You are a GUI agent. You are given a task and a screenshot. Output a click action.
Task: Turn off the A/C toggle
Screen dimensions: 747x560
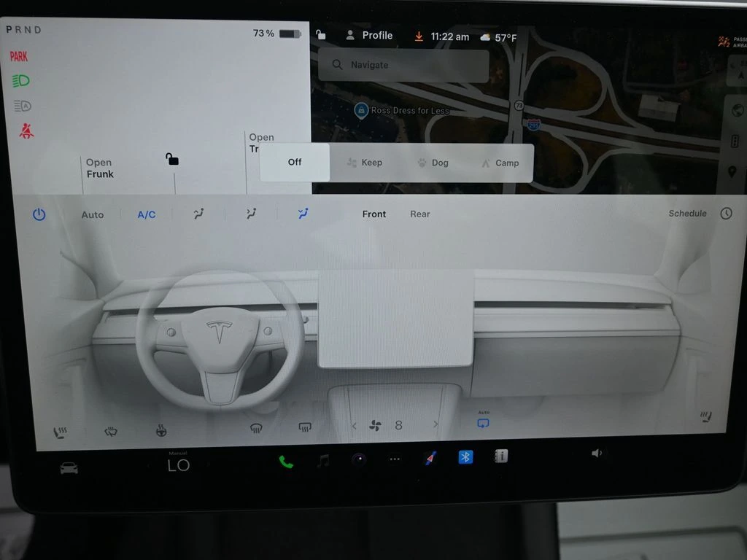point(147,214)
